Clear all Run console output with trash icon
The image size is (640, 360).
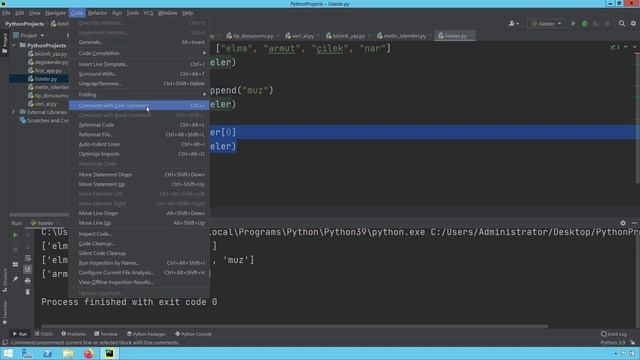coord(28,292)
